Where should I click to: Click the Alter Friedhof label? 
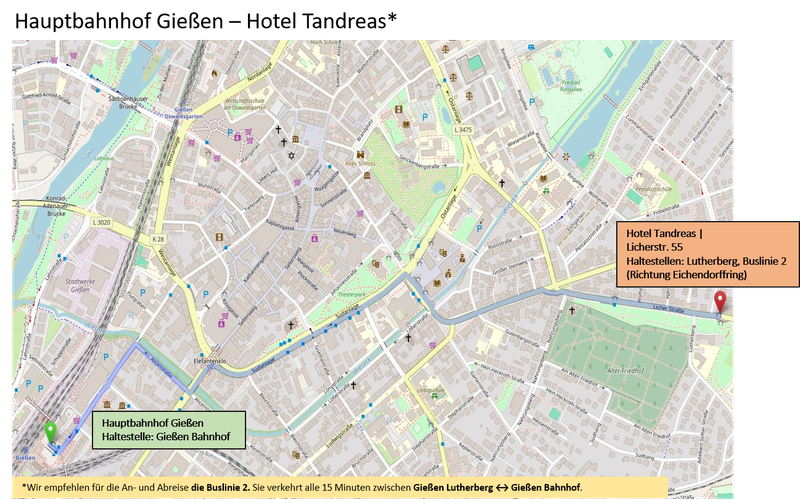tap(626, 371)
